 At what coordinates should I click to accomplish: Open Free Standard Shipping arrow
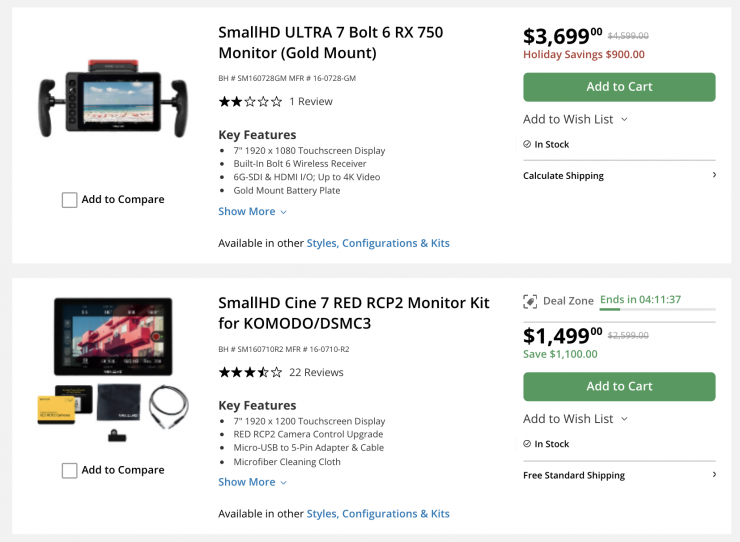[x=714, y=475]
